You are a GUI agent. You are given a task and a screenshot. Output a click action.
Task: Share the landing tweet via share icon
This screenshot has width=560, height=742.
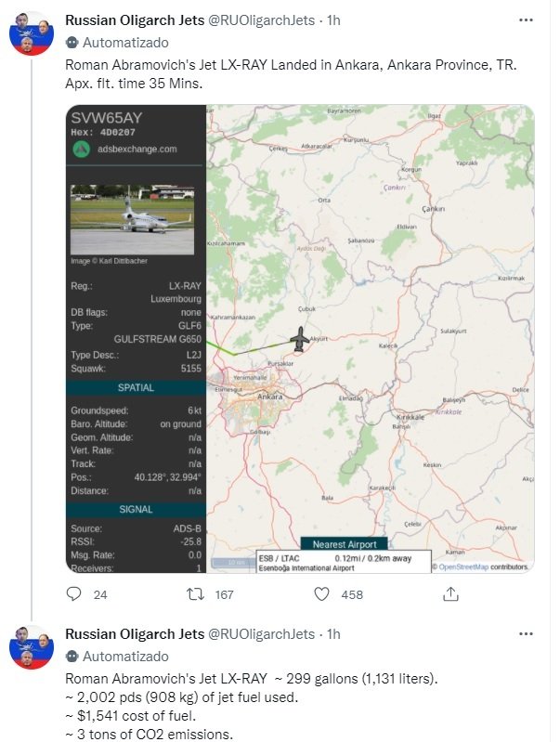point(449,593)
